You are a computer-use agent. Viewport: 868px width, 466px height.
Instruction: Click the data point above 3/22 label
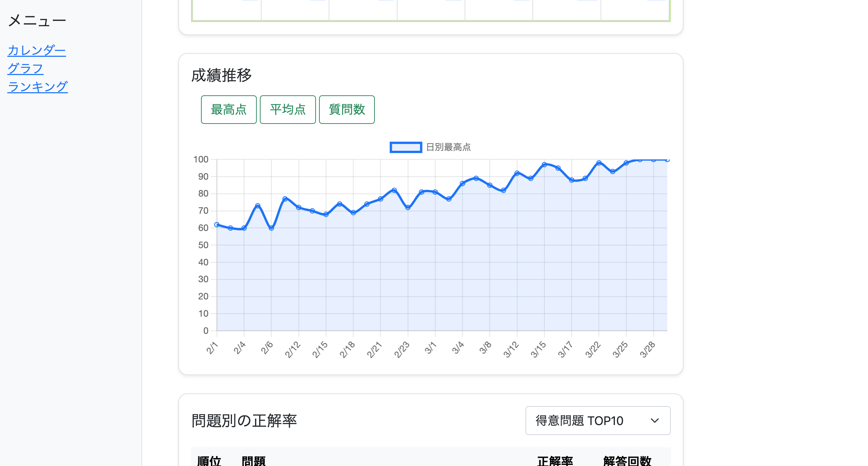[x=599, y=163]
